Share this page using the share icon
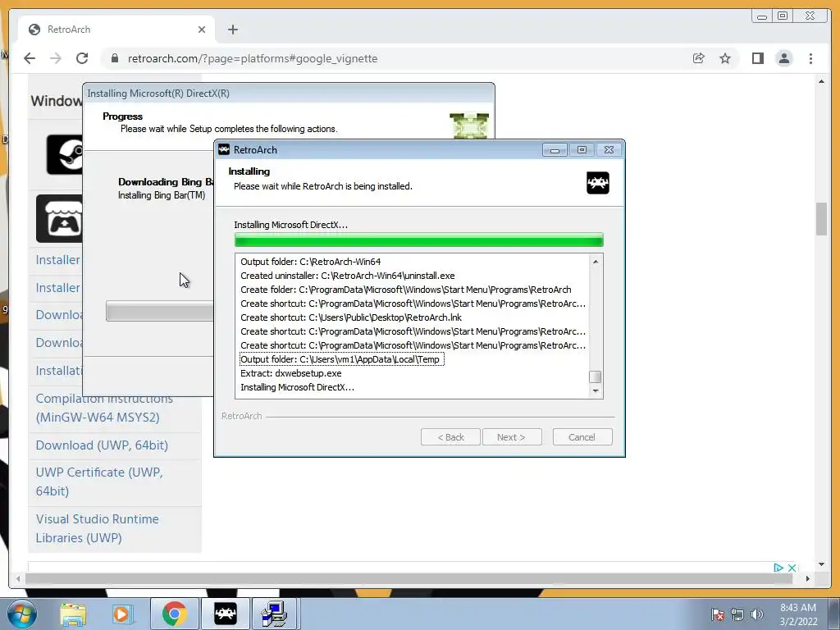The image size is (840, 630). pos(699,58)
